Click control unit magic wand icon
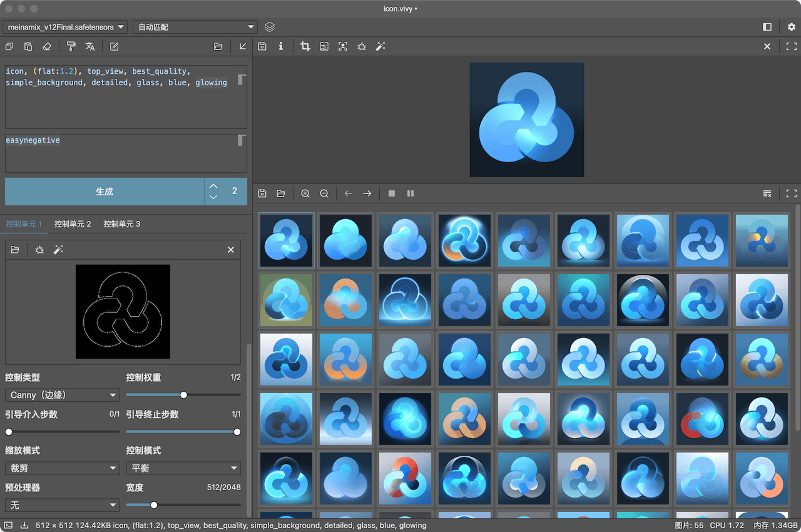The image size is (801, 532). [58, 250]
